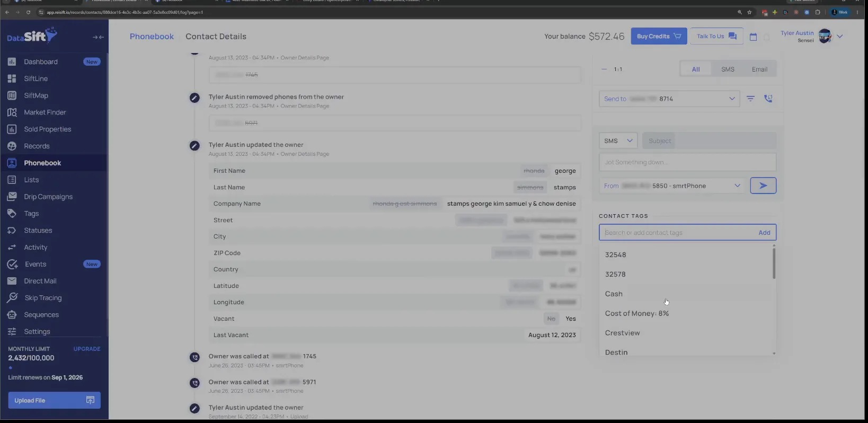Image resolution: width=868 pixels, height=423 pixels.
Task: Open the Tyler Austin account menu chevron
Action: tap(840, 36)
